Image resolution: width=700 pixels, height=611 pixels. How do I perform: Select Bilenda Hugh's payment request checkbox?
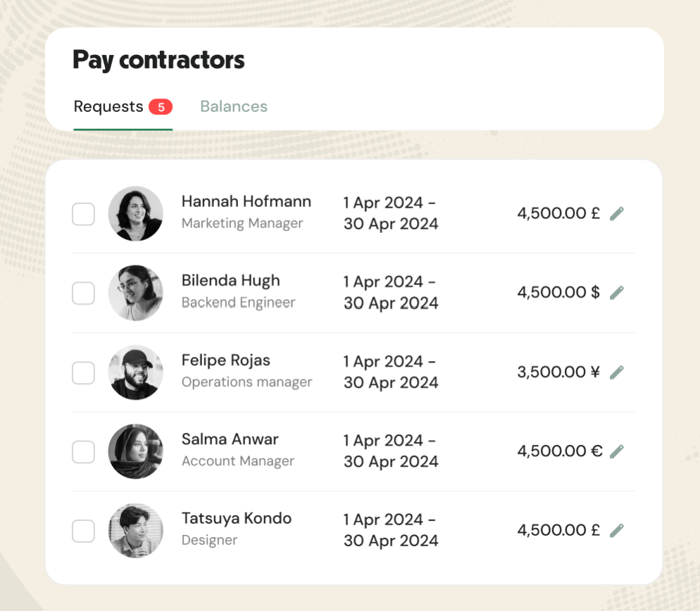click(x=83, y=293)
